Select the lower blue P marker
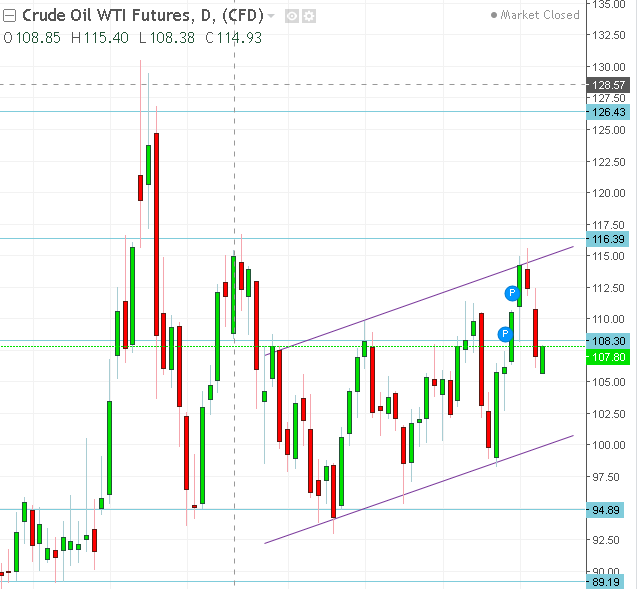This screenshot has width=637, height=589. [x=505, y=333]
